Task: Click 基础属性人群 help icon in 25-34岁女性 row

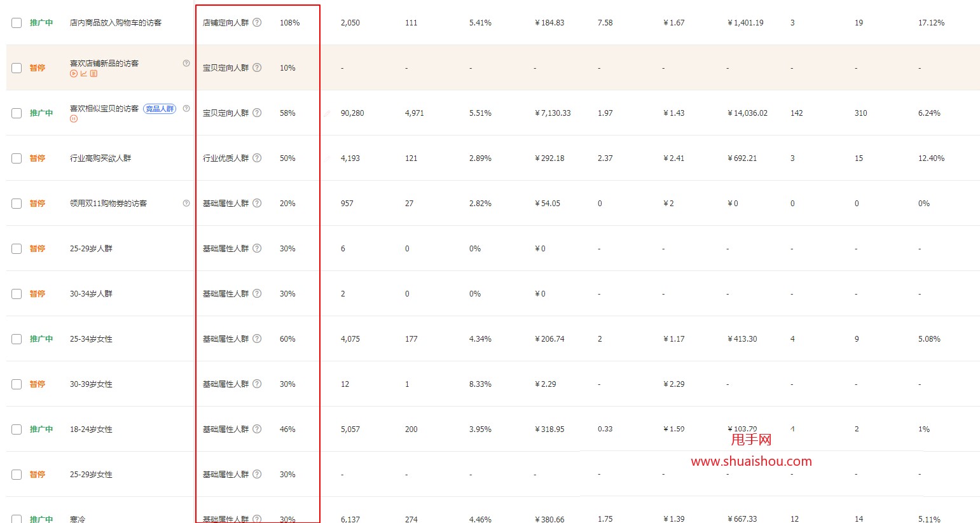Action: click(x=257, y=338)
